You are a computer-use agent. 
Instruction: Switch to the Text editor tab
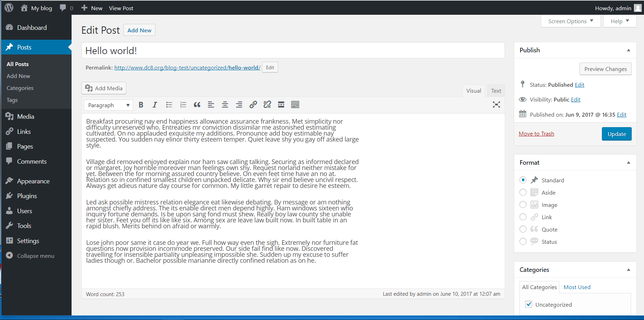point(496,91)
